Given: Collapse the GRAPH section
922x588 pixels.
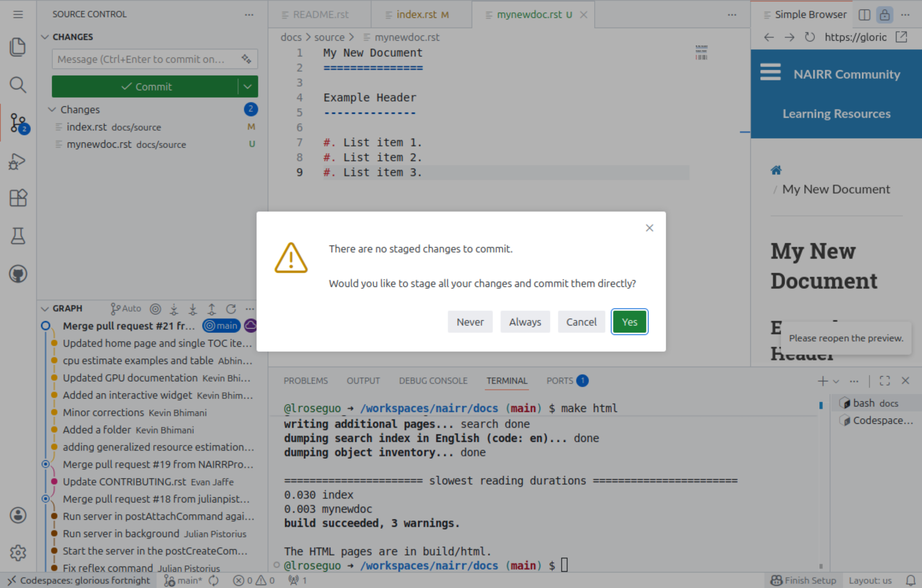Looking at the screenshot, I should 45,309.
